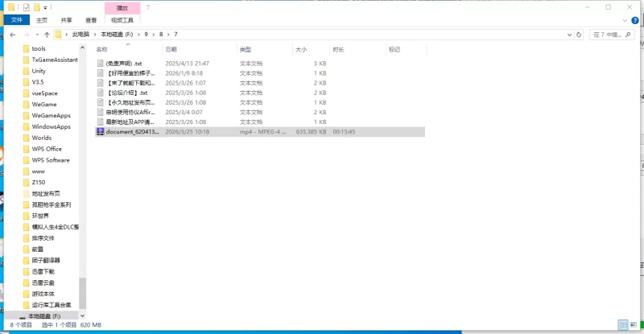Refresh the folder view
Screen dimensions: 644x334
(579, 35)
